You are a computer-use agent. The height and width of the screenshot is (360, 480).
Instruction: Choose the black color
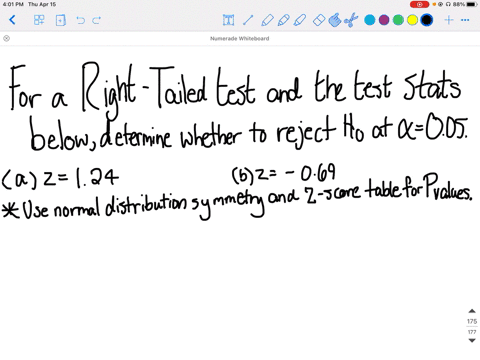point(427,20)
